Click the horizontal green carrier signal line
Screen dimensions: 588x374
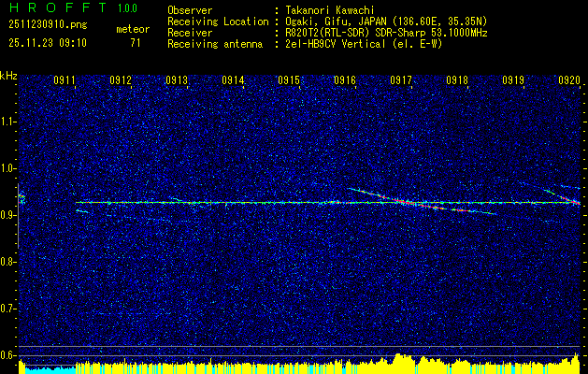(x=234, y=202)
